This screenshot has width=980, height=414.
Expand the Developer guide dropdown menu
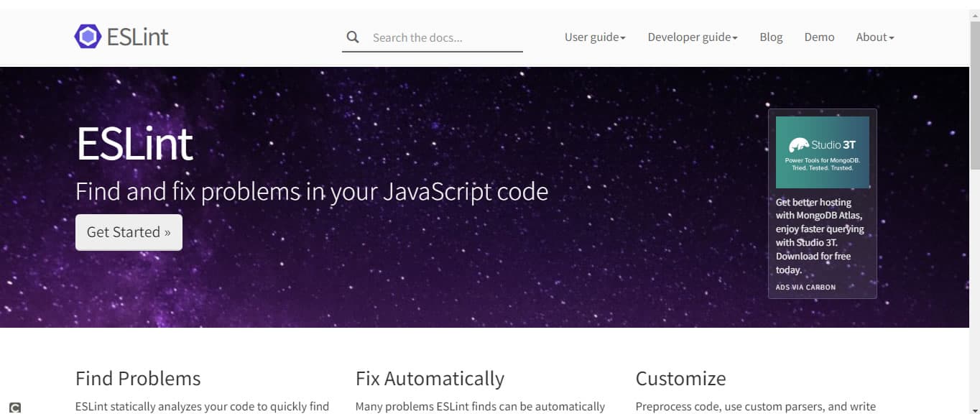click(x=693, y=37)
